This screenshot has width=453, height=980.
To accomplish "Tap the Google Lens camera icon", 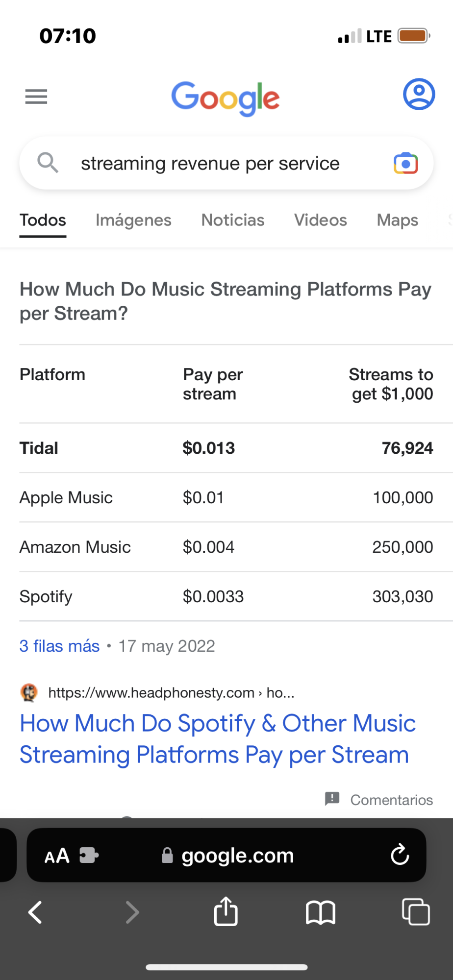I will pyautogui.click(x=405, y=164).
